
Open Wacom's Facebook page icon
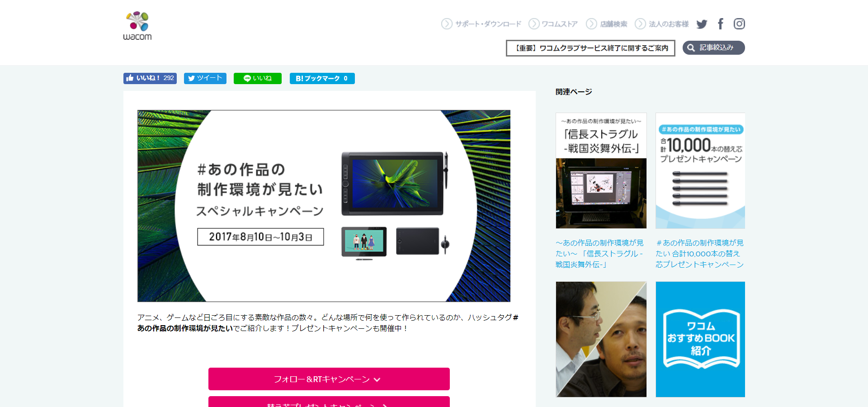(x=721, y=24)
